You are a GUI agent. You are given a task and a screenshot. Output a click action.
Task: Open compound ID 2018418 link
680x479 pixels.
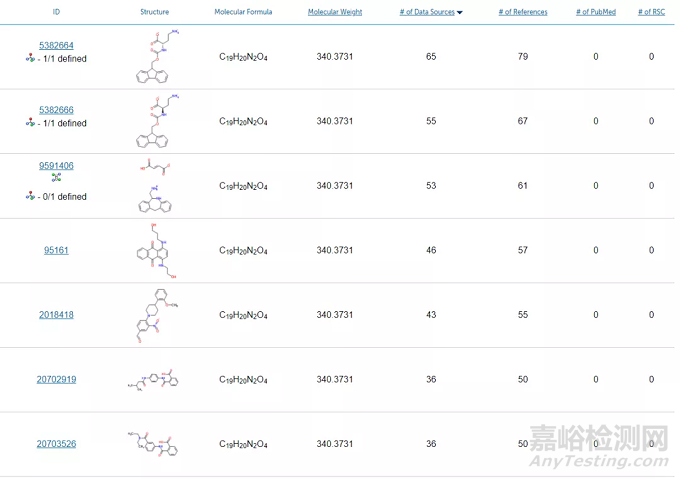tap(56, 314)
